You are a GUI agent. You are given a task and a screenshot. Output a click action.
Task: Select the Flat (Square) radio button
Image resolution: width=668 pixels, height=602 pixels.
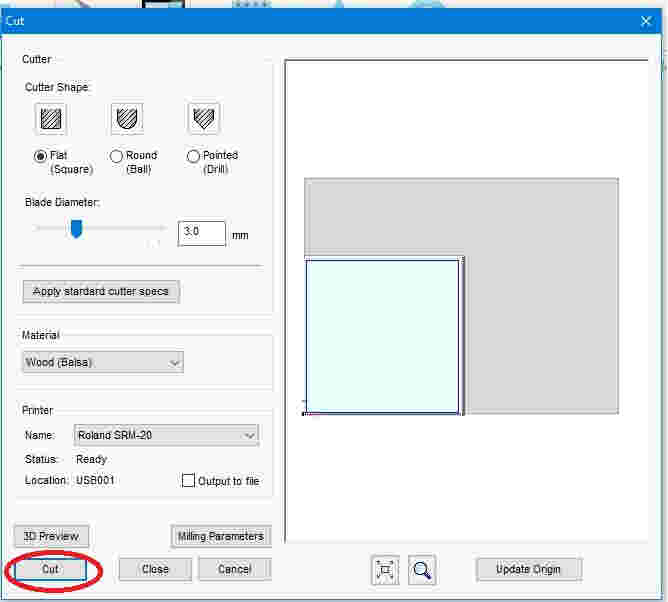click(40, 156)
